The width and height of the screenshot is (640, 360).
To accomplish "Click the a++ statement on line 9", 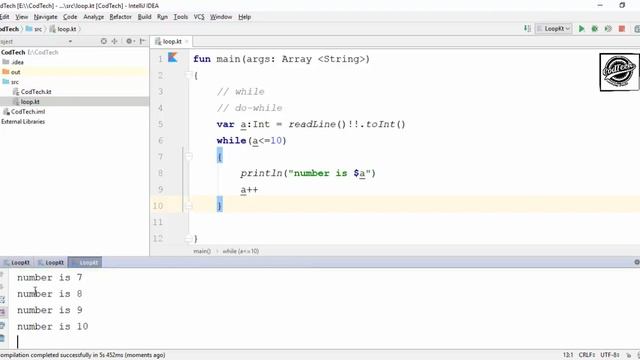I will 249,189.
